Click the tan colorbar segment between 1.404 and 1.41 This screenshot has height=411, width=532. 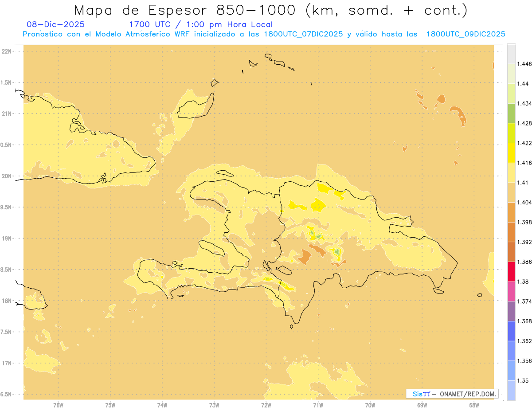point(511,192)
